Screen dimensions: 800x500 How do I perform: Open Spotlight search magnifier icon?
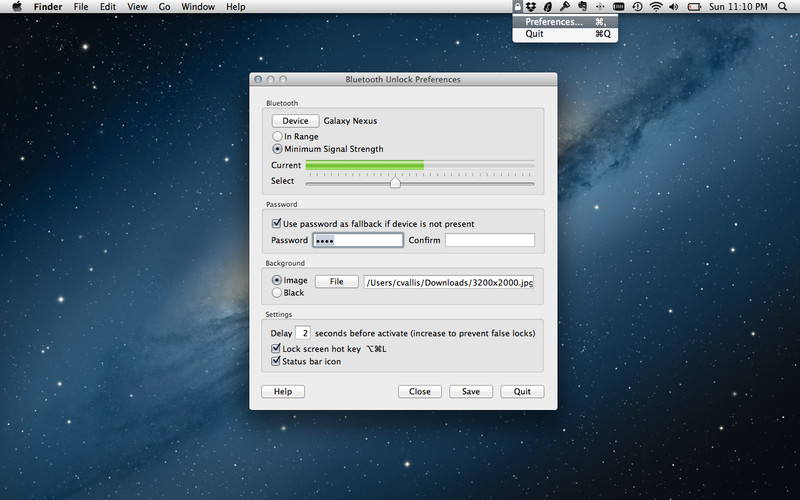point(782,7)
